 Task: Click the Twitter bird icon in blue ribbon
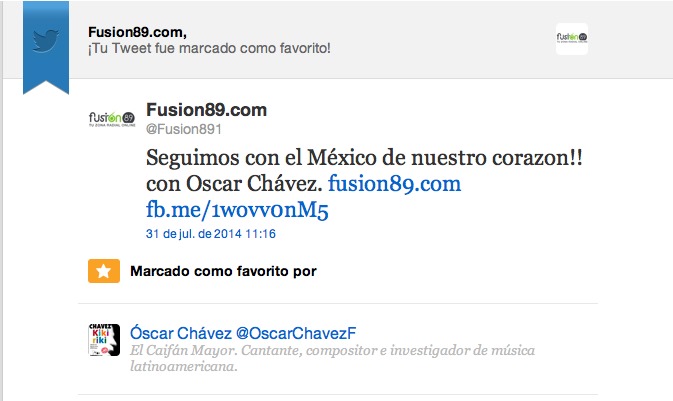[x=45, y=40]
